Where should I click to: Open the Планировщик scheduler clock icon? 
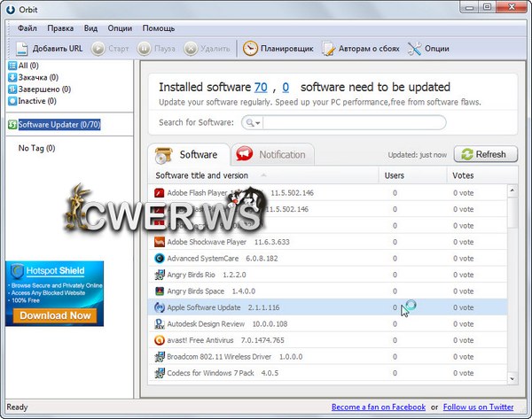tap(251, 48)
